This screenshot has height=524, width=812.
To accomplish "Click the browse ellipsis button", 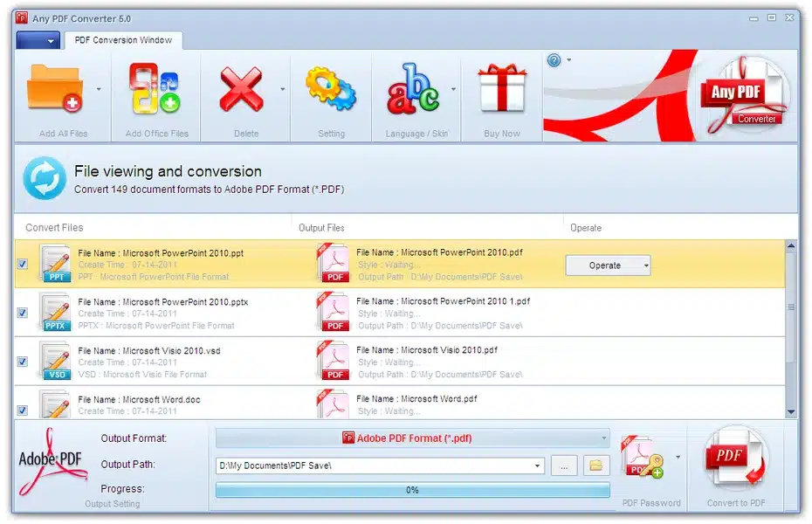I will 564,465.
